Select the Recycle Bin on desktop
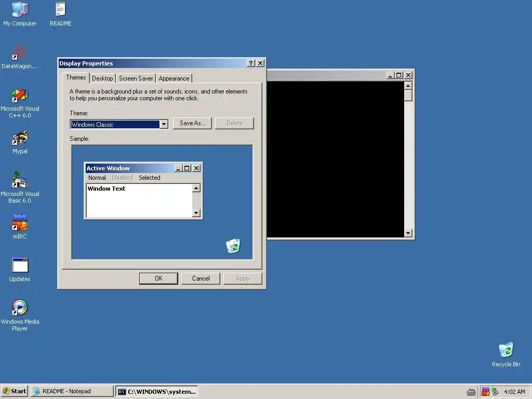Screen dimensions: 532x399 tap(506, 354)
